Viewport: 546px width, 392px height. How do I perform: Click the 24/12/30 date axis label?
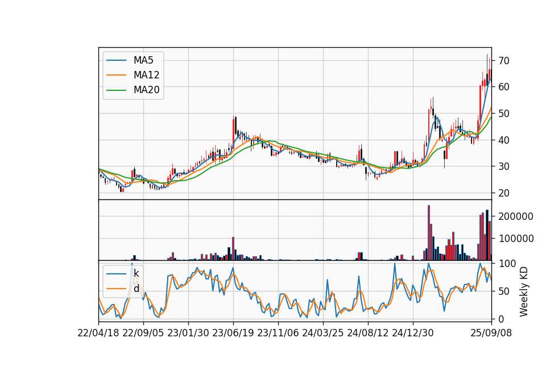click(x=413, y=333)
